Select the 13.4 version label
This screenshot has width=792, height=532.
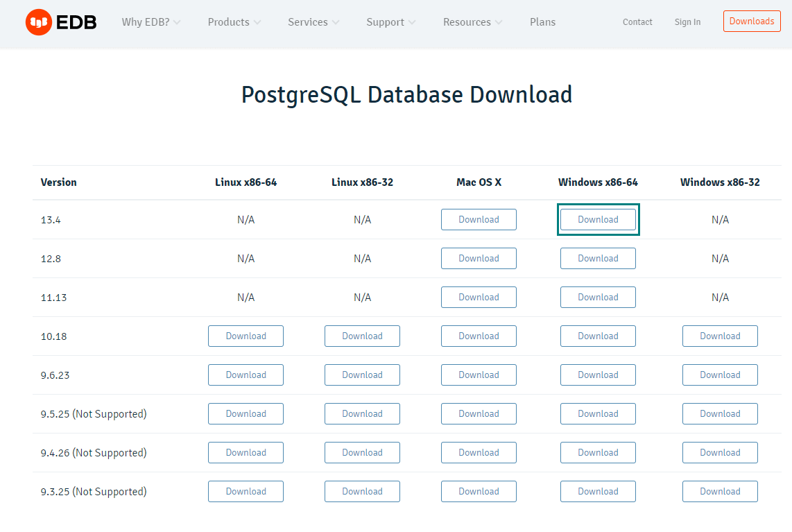pos(51,221)
